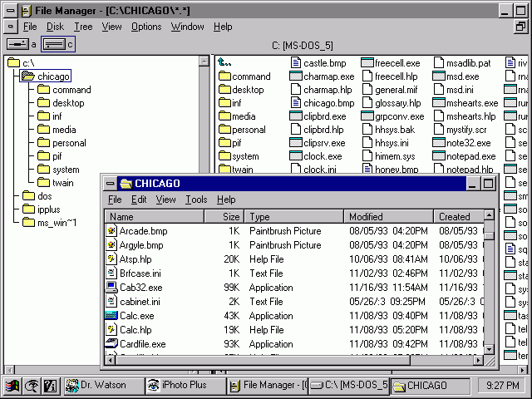Open Options menu in File Manager
Image resolution: width=532 pixels, height=399 pixels.
coord(146,27)
